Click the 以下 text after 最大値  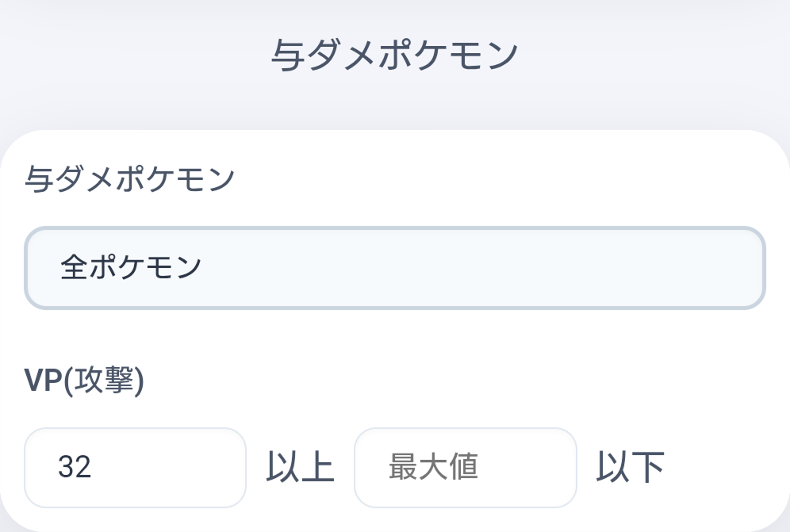click(632, 467)
